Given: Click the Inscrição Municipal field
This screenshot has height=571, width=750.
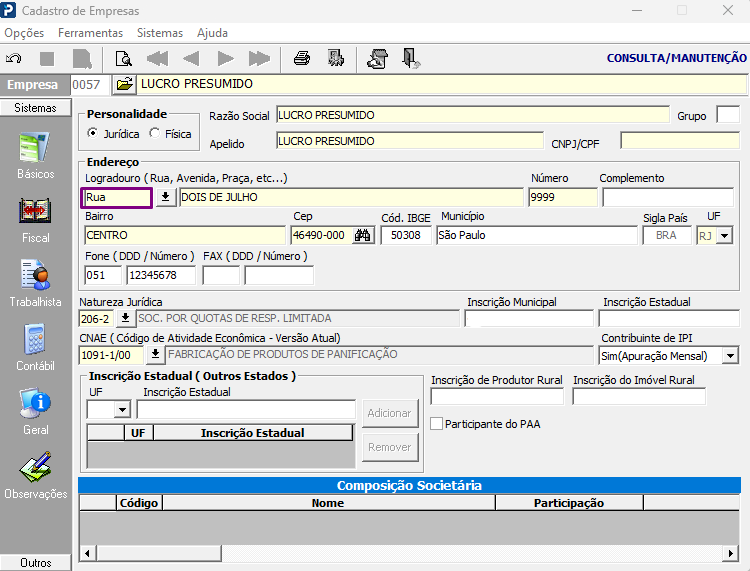Looking at the screenshot, I should (529, 318).
